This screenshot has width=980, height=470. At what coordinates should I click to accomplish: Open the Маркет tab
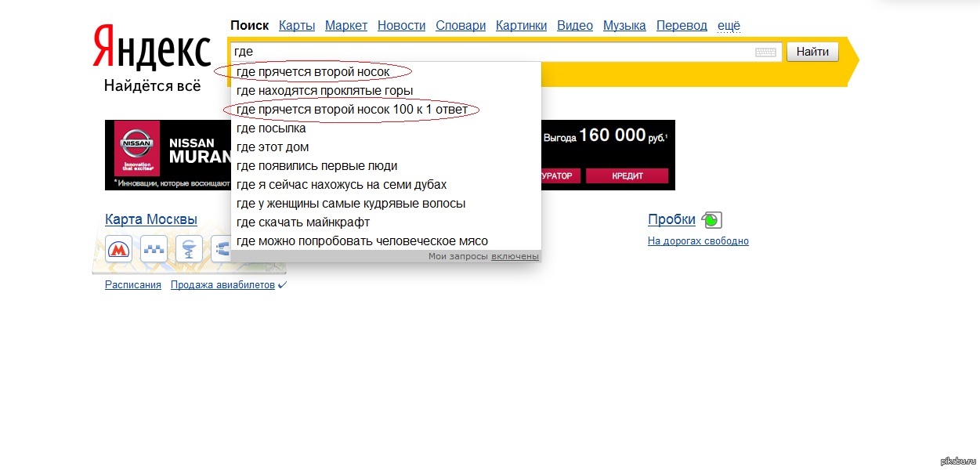(x=346, y=26)
